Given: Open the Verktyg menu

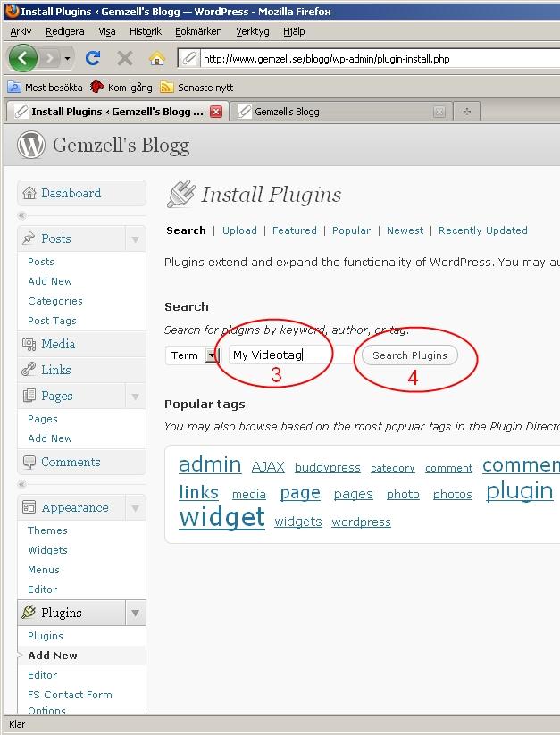Looking at the screenshot, I should 253,31.
